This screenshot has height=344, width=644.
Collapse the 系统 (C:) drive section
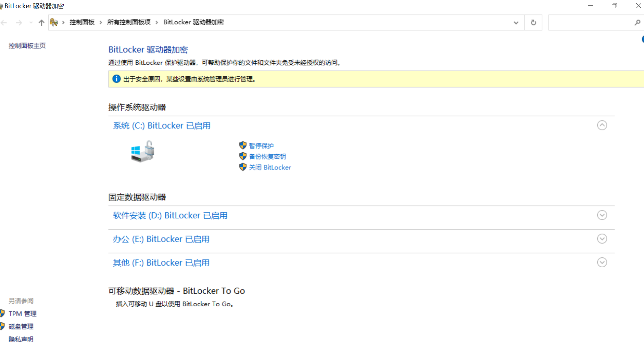[602, 125]
